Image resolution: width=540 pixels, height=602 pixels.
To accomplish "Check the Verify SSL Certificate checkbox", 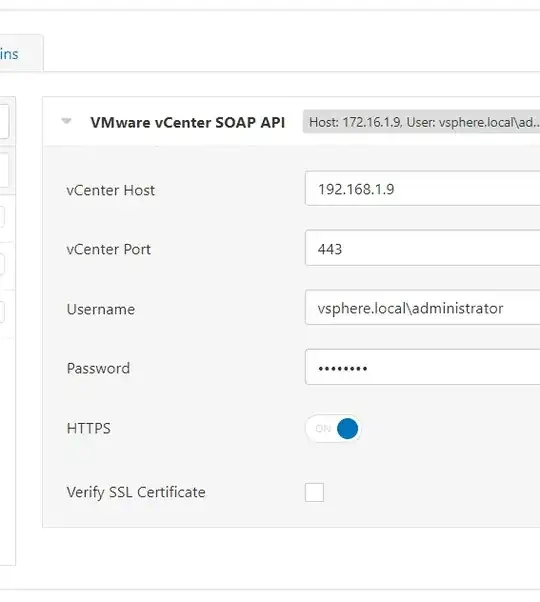I will 314,492.
